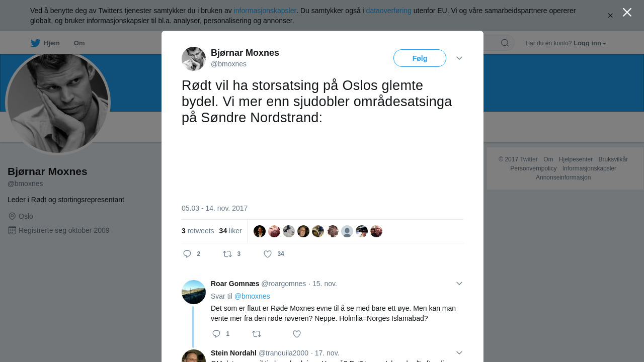Click reply icon on Roar Gomnæs's reply
Viewport: 644px width, 362px height.
[x=216, y=334]
